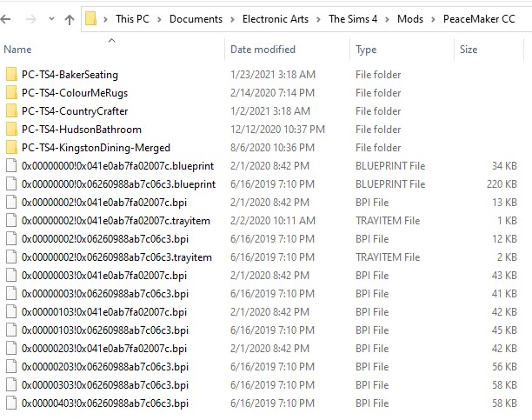Select file icon of 0x00000002!0x041e0ab7fa02007c.bpi

coord(11,203)
